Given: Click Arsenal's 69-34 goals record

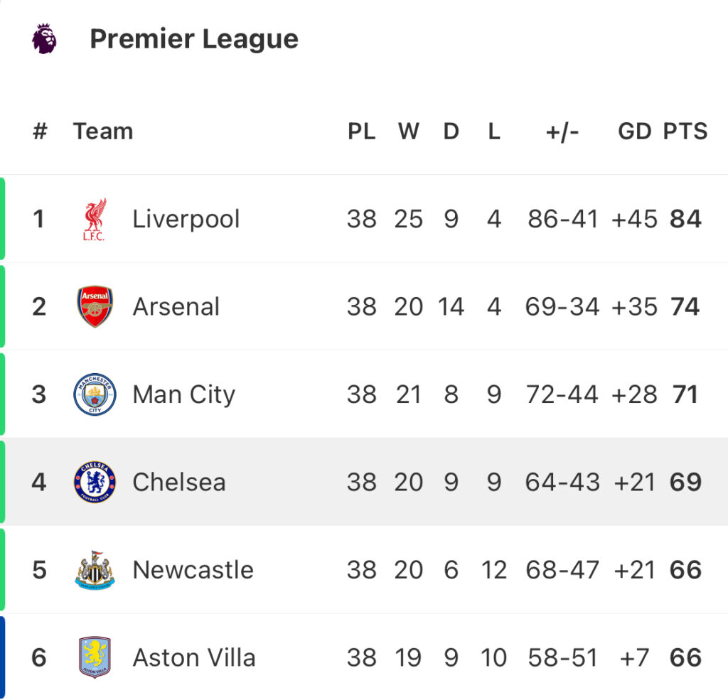Looking at the screenshot, I should tap(562, 306).
